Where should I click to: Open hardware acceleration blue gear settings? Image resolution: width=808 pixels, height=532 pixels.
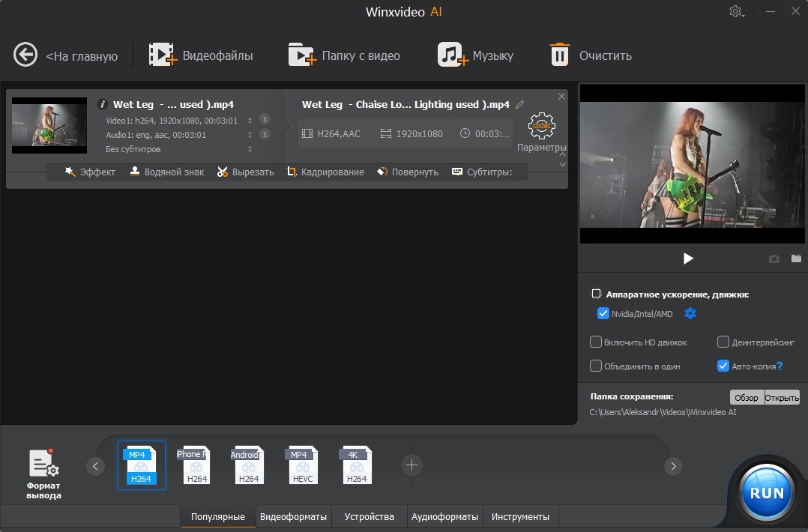click(x=690, y=313)
